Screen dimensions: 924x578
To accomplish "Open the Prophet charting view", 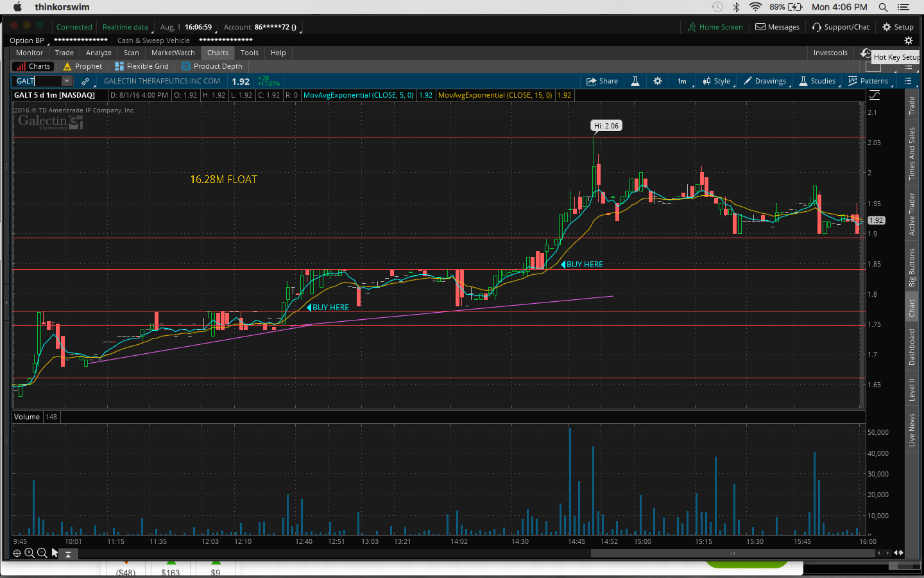I will [x=83, y=66].
